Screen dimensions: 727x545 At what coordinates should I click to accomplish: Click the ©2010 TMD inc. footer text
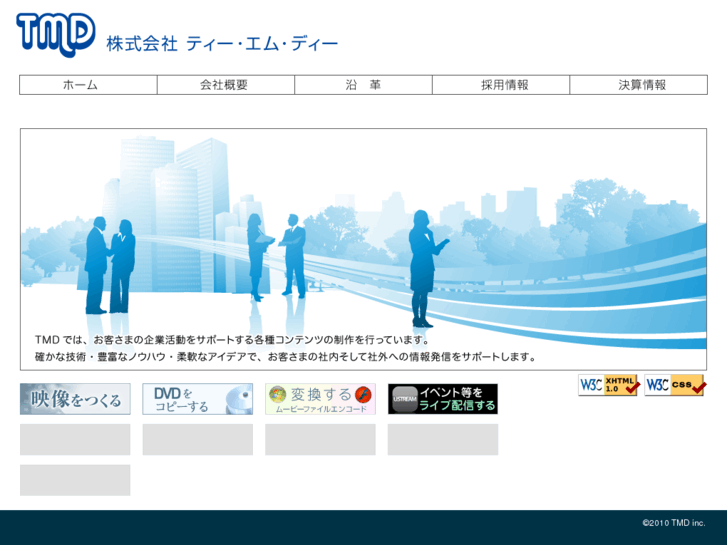tap(673, 523)
